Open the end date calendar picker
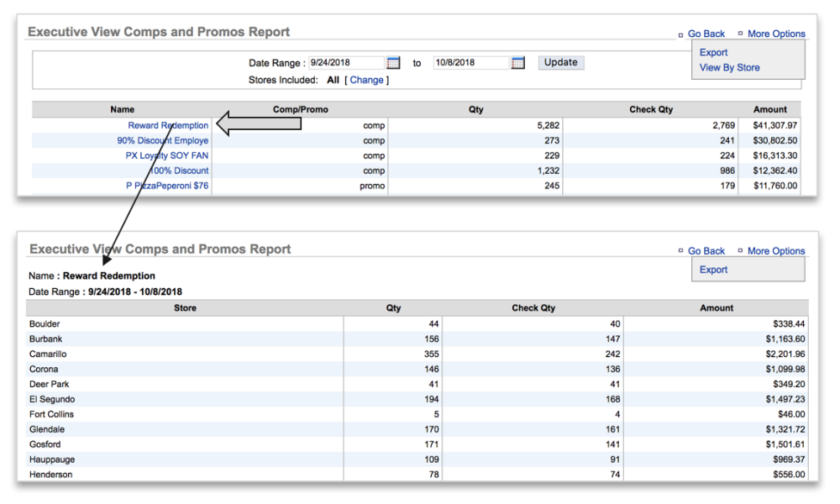The width and height of the screenshot is (840, 504). [x=517, y=63]
